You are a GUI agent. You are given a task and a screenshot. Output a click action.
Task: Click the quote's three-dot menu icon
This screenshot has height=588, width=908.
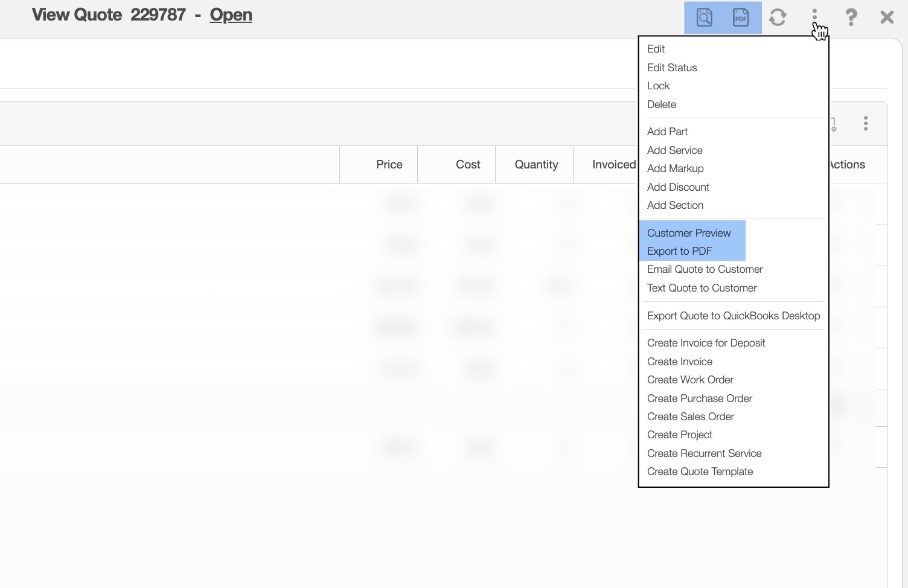[814, 16]
